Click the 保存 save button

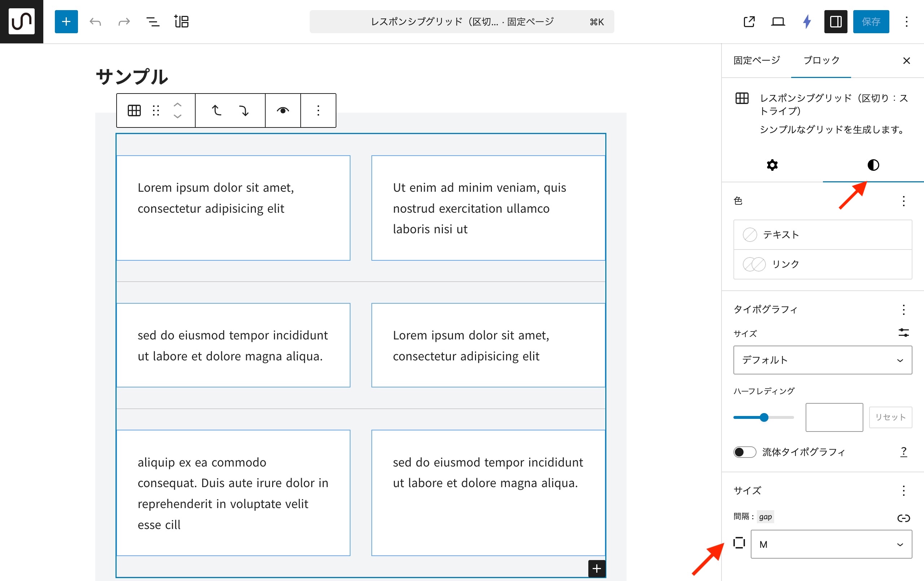click(871, 22)
